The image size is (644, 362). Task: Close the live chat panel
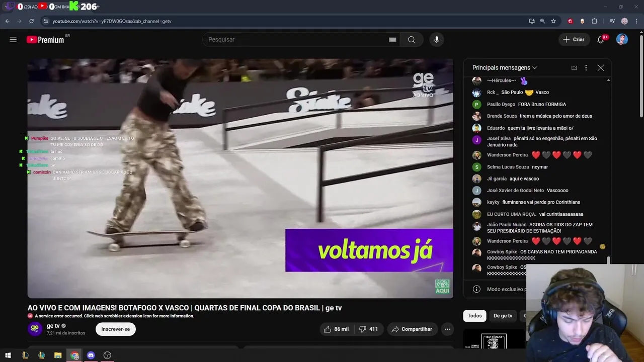tap(601, 68)
